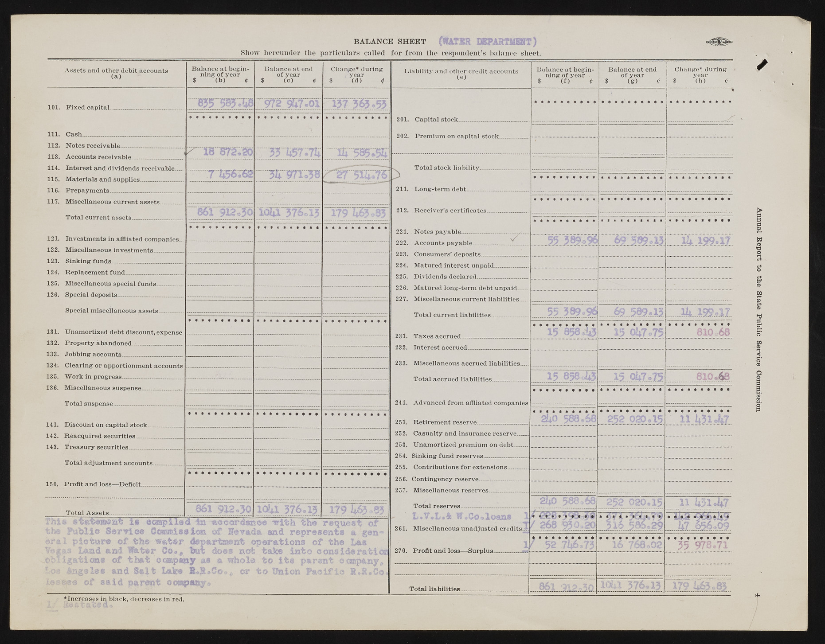Select the '270. Profit and loss—Surplus' label

point(444,551)
